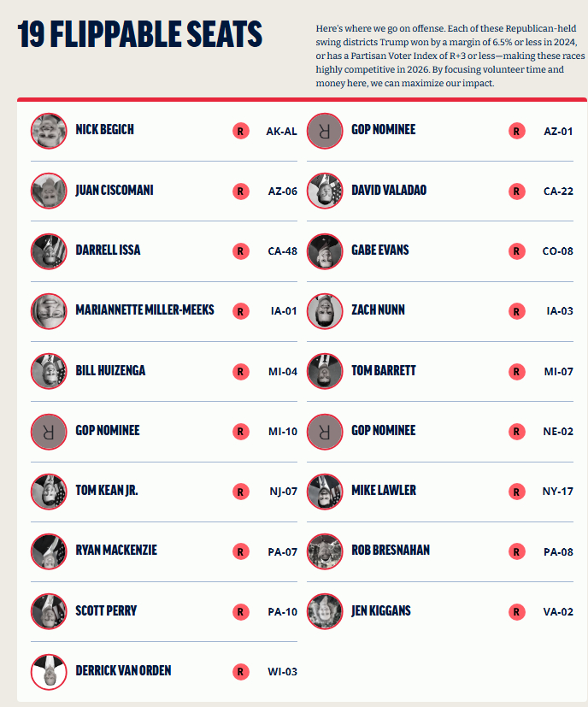The image size is (588, 707).
Task: Click Nick Begich's profile photo
Action: click(x=49, y=131)
